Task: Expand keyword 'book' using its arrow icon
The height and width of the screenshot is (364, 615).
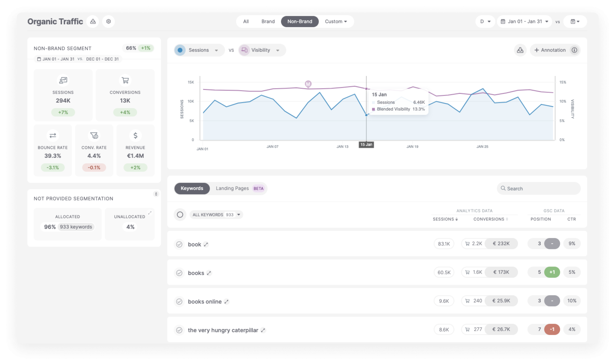Action: 206,245
